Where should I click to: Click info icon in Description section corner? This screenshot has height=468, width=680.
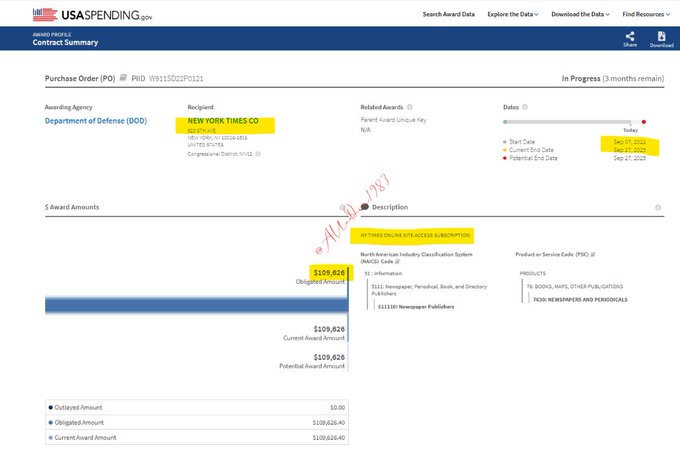pos(657,207)
